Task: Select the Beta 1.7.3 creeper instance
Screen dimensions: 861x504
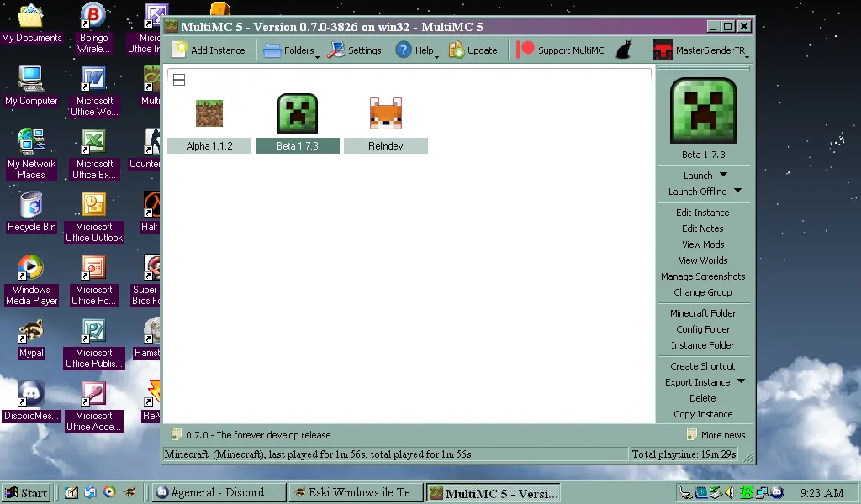Action: [298, 113]
